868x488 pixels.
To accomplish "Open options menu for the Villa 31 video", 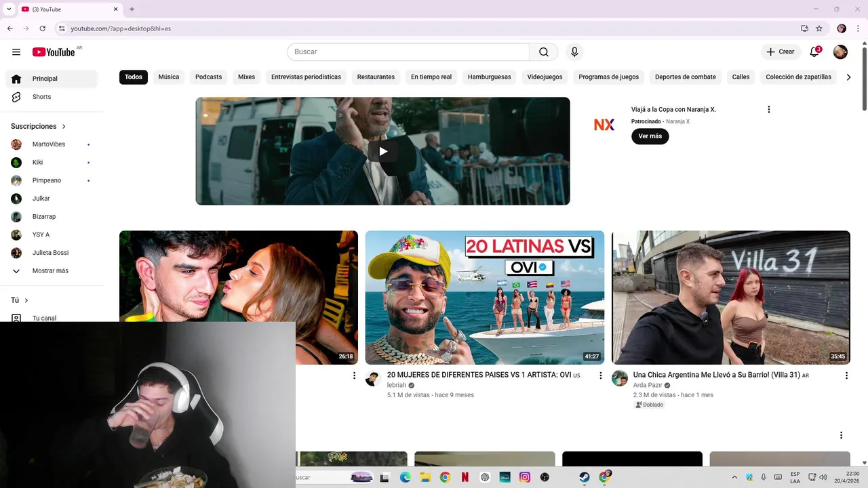I will tap(846, 375).
